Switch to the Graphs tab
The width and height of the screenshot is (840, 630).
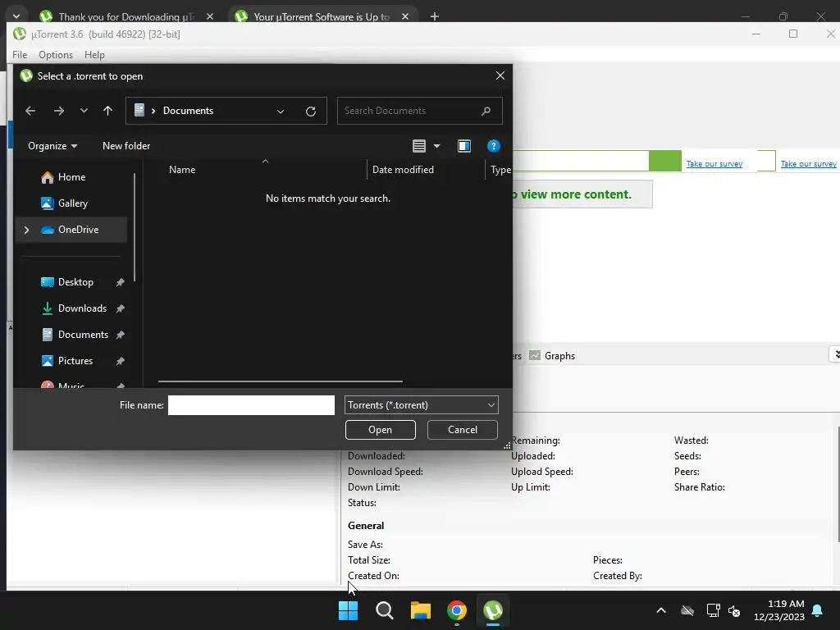[x=552, y=356]
